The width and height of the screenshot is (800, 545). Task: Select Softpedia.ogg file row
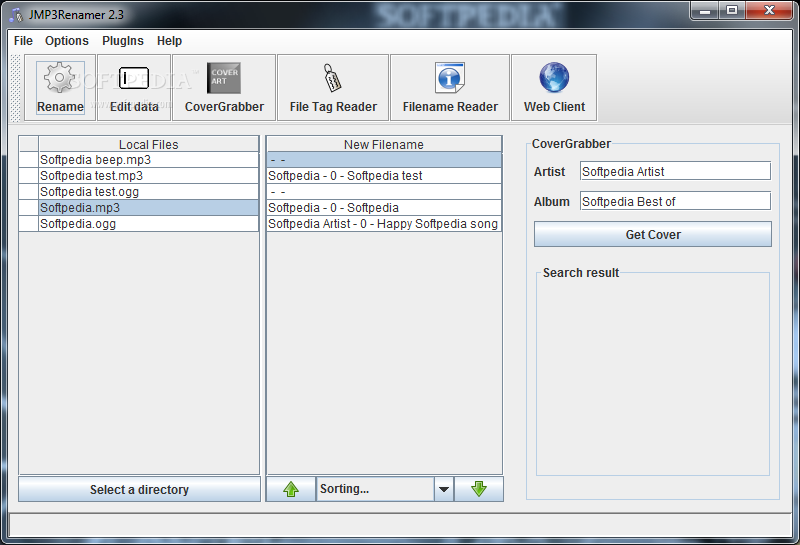[x=148, y=224]
